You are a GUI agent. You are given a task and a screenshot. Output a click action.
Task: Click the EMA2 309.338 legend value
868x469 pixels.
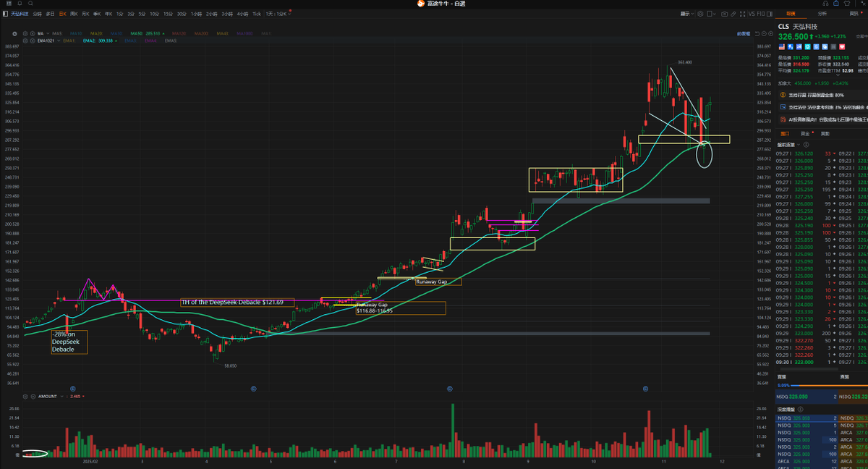100,41
